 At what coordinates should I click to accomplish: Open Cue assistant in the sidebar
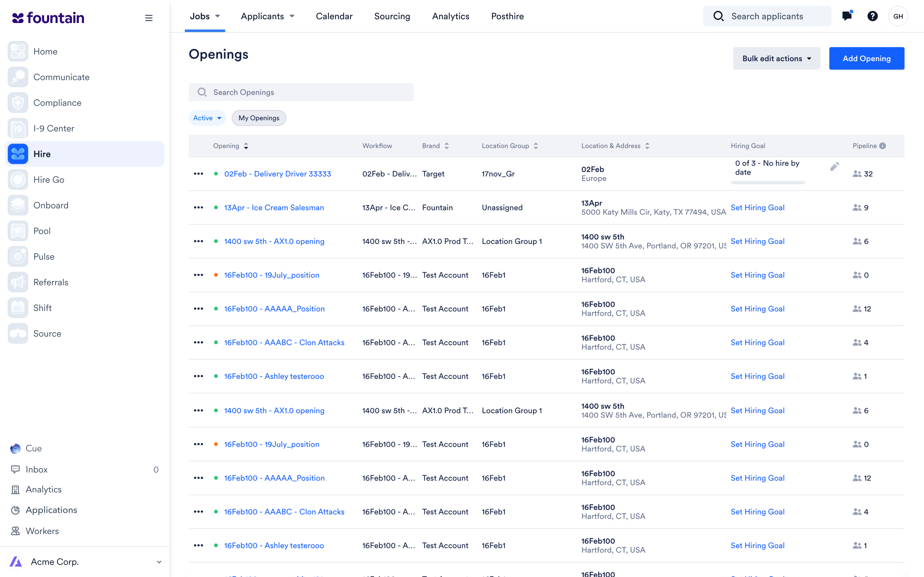(x=33, y=448)
